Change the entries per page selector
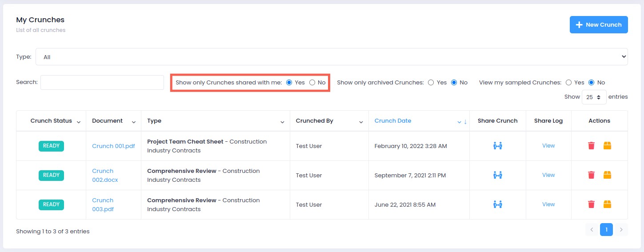Viewport: 644px width, 252px height. [x=594, y=97]
